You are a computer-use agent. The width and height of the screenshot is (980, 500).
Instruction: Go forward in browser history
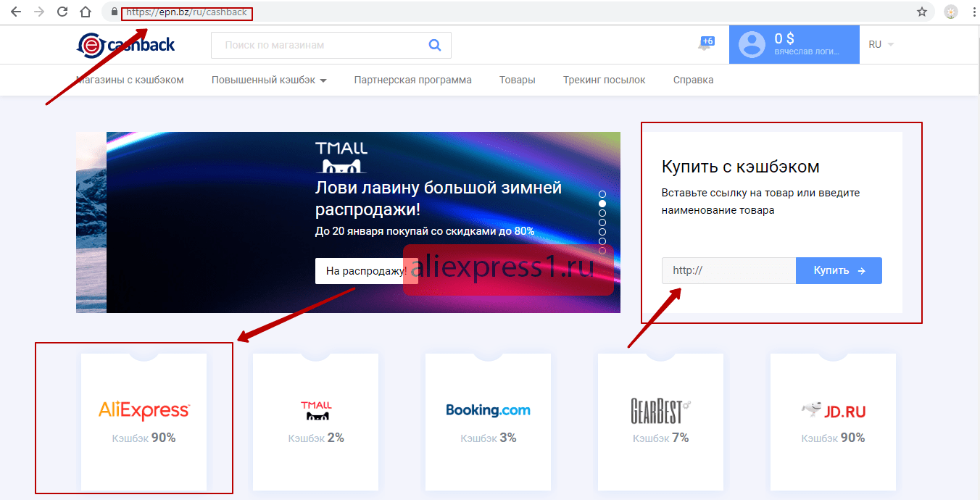(38, 12)
